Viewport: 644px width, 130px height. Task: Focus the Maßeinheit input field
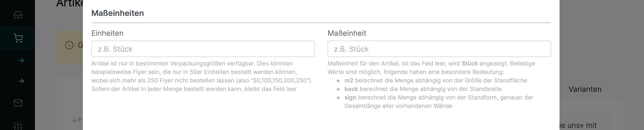439,49
